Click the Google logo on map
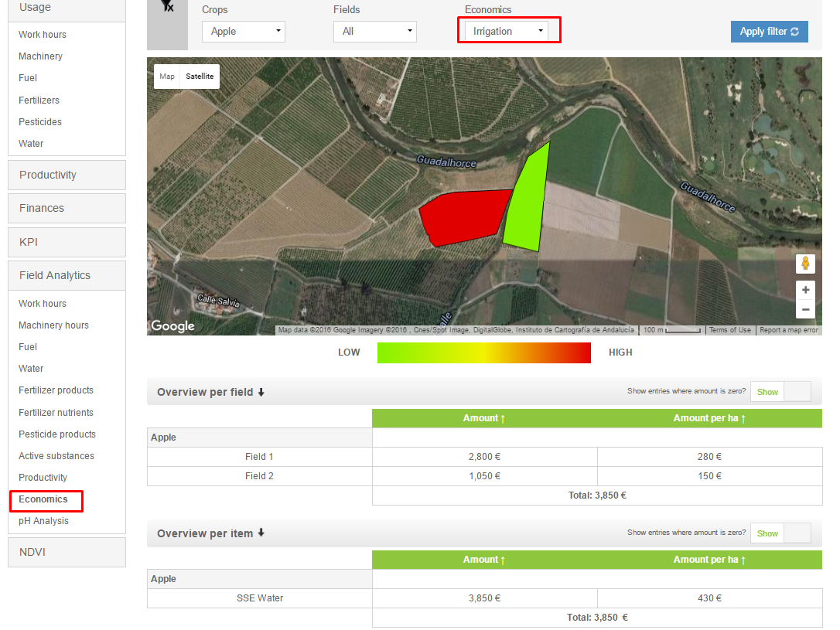 point(172,326)
